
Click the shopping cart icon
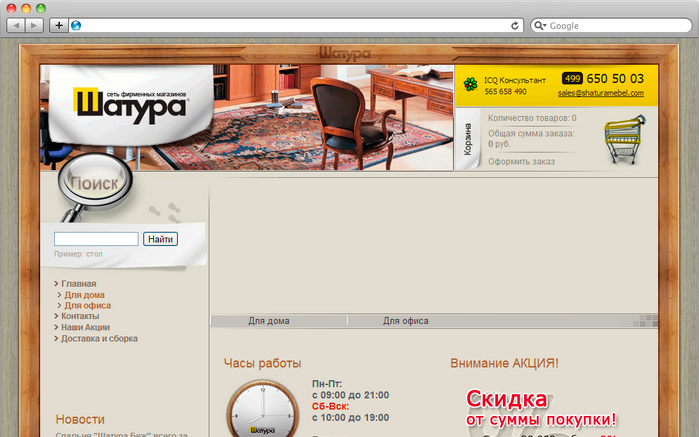625,139
